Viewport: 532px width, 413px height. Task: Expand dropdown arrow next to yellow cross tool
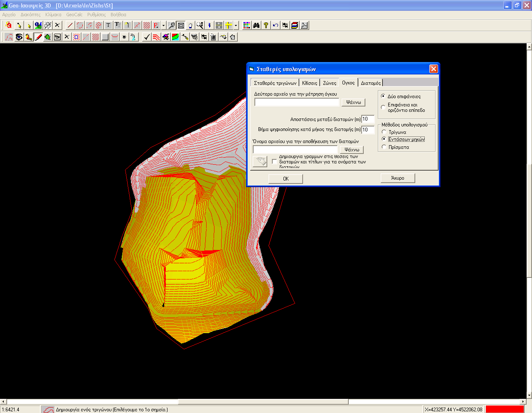236,26
